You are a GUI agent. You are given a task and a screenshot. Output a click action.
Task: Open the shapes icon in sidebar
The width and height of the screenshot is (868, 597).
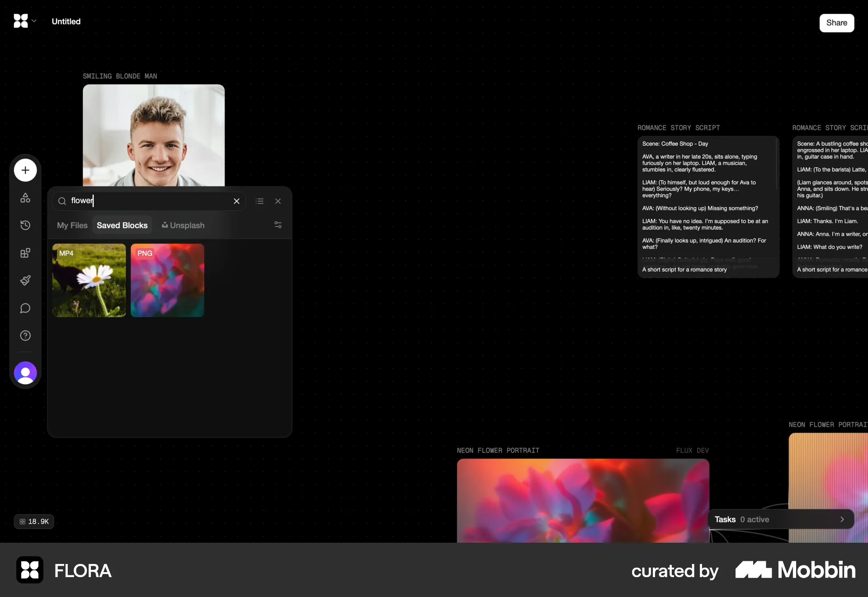point(25,198)
